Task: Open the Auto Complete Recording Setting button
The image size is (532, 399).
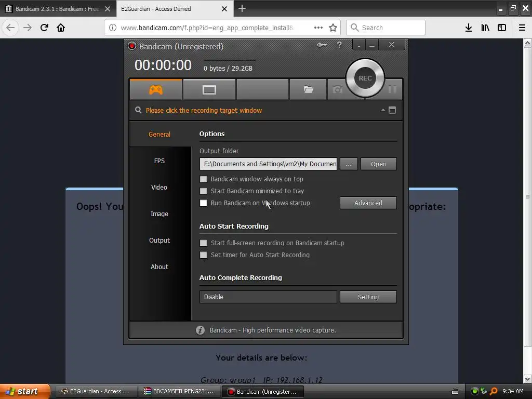Action: [x=368, y=297]
